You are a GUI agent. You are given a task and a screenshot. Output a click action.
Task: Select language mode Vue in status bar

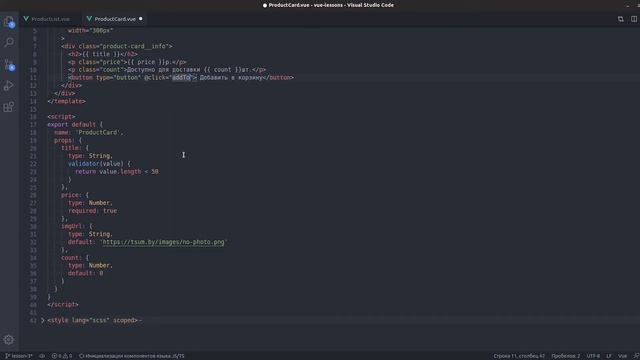point(622,356)
